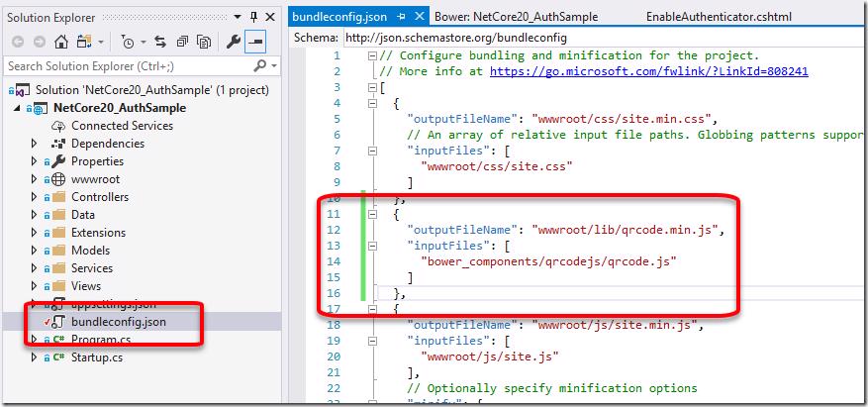Collapse comment block at line 1
The width and height of the screenshot is (868, 407).
point(372,55)
